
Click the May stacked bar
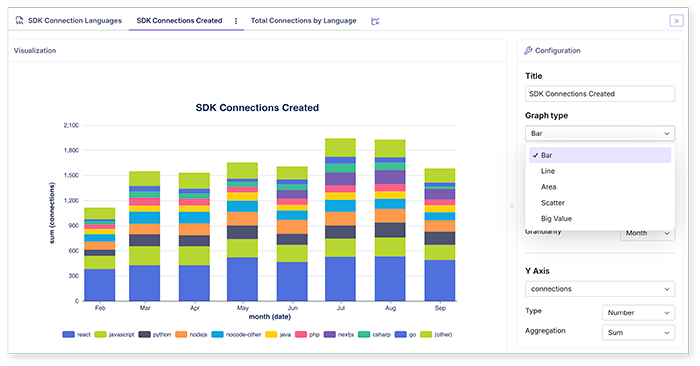point(242,232)
